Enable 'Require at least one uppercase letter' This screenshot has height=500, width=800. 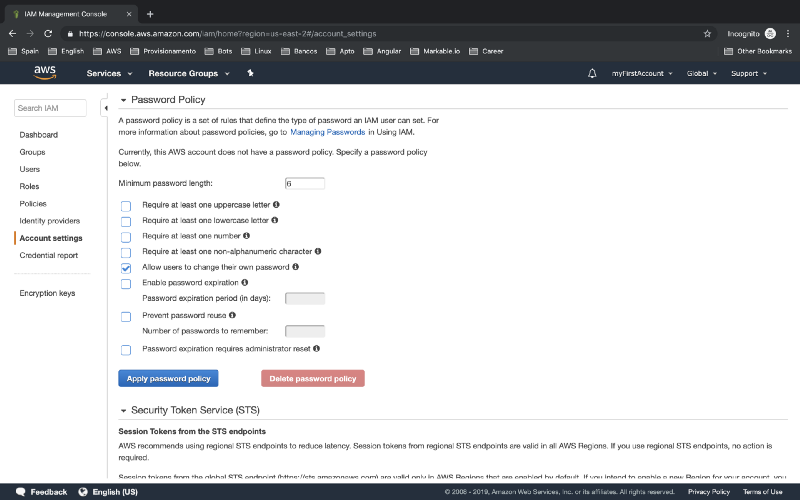[x=126, y=206]
